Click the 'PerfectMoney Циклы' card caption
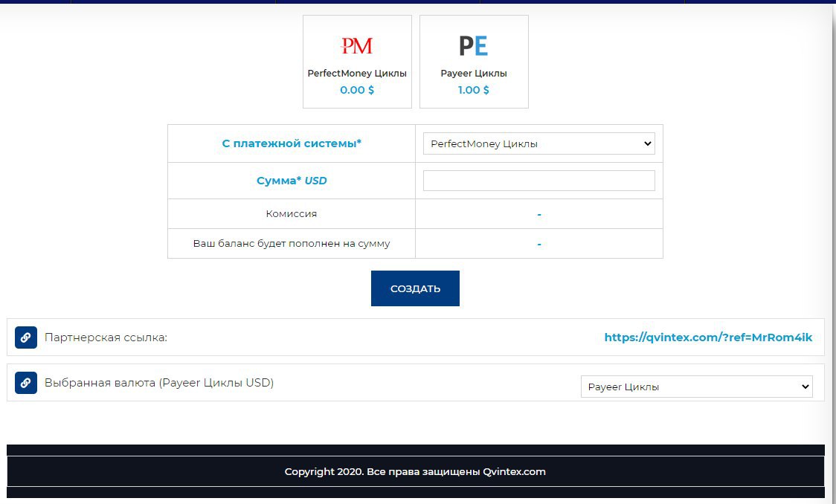The height and width of the screenshot is (504, 836). click(x=357, y=74)
